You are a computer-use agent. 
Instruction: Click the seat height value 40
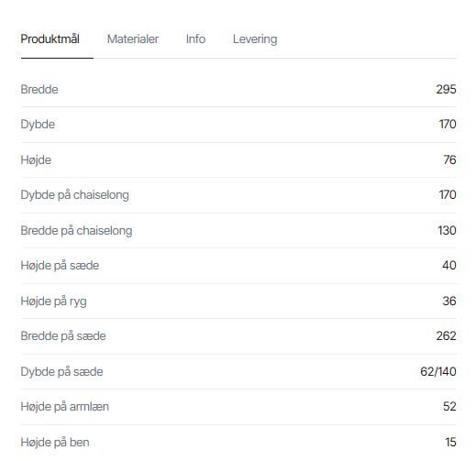point(449,266)
